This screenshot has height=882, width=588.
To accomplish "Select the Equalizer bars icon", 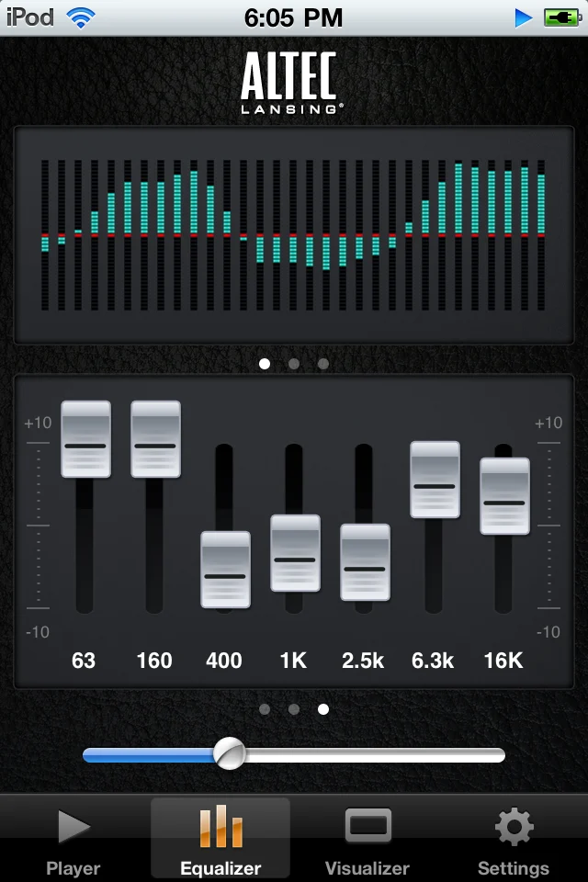I will click(220, 826).
